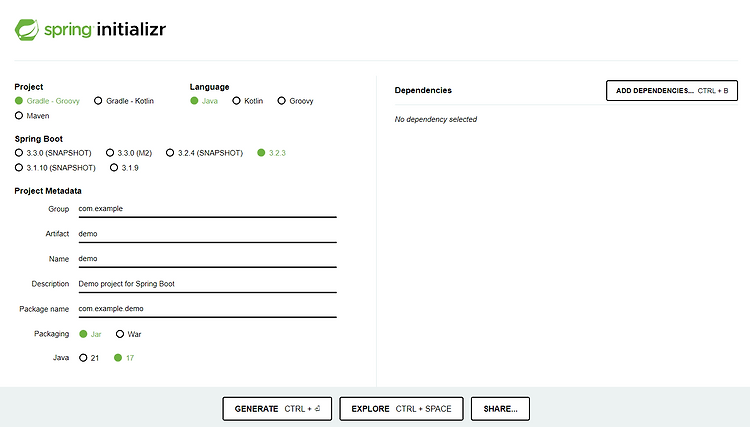Select Jar packaging option
This screenshot has width=750, height=427.
click(x=90, y=334)
